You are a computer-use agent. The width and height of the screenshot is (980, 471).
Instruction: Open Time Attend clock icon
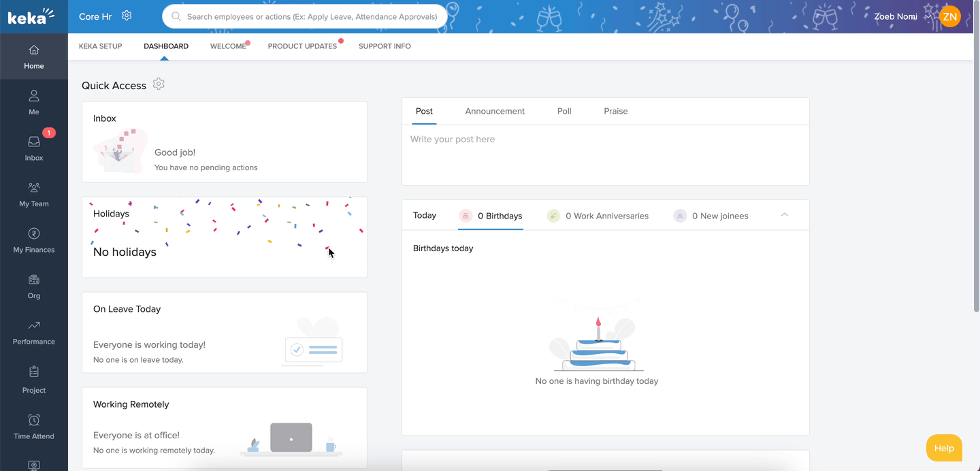tap(34, 420)
